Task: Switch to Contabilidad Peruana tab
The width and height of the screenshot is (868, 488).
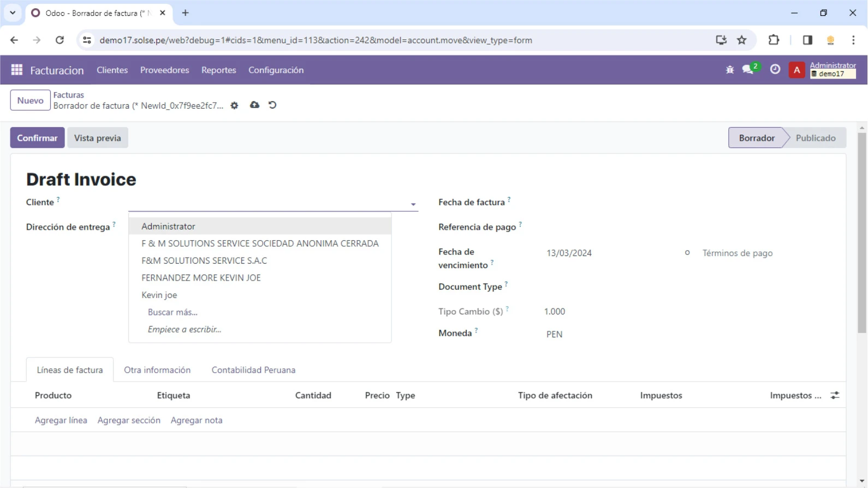Action: coord(253,370)
